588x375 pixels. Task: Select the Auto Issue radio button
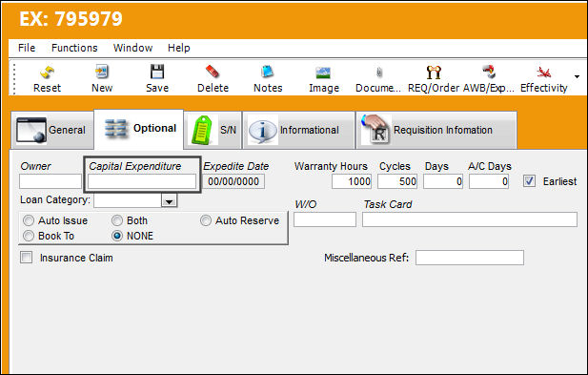click(29, 220)
